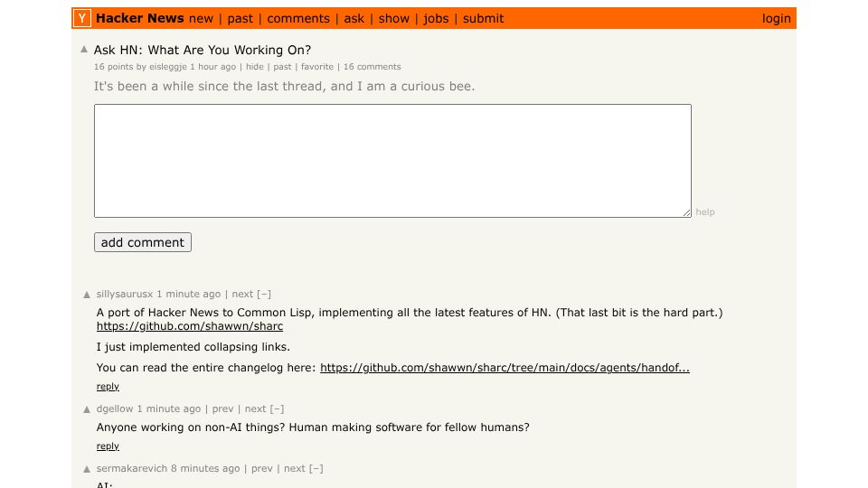This screenshot has width=868, height=488.
Task: Click text "Anyone working on non-AI things?"
Action: [191, 427]
